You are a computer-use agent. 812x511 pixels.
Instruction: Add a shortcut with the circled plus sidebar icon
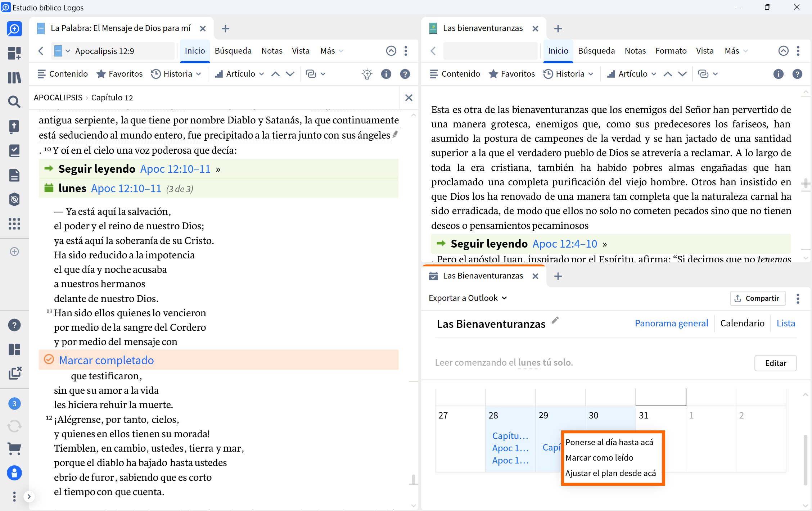14,252
